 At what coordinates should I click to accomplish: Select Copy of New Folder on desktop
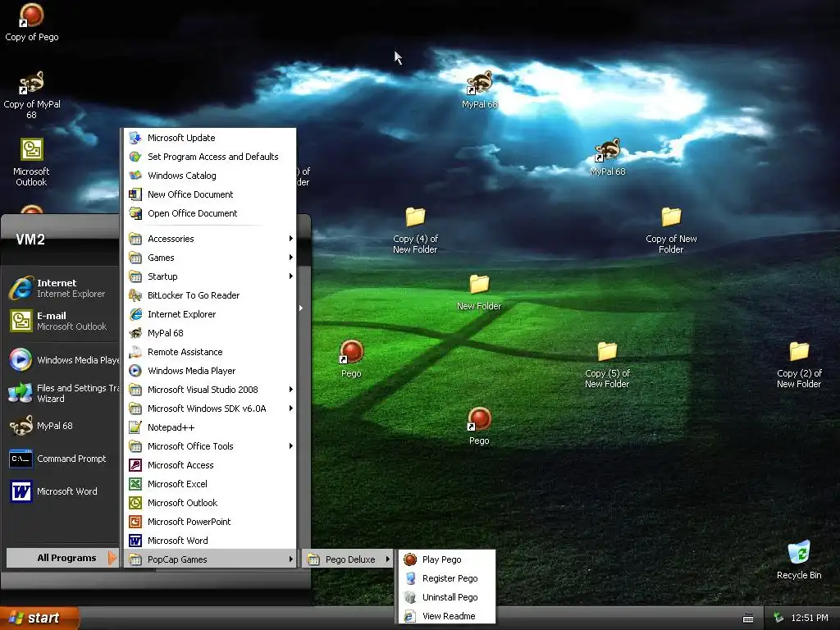[x=671, y=231]
